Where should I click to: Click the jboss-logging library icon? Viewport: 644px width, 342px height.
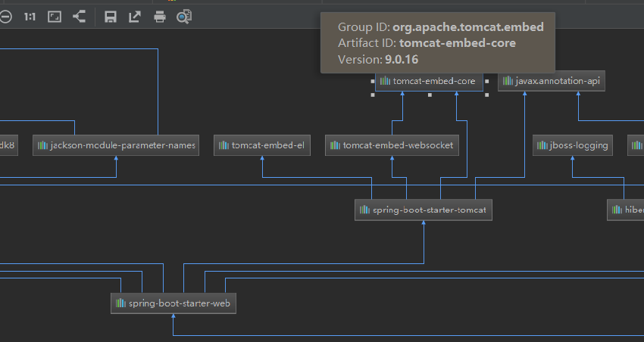pyautogui.click(x=542, y=145)
